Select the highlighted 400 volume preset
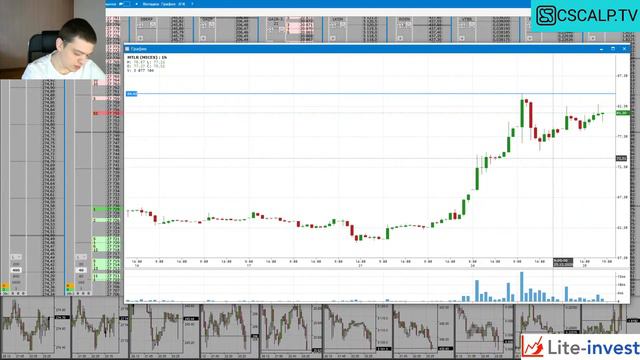The width and height of the screenshot is (640, 360). 16,270
